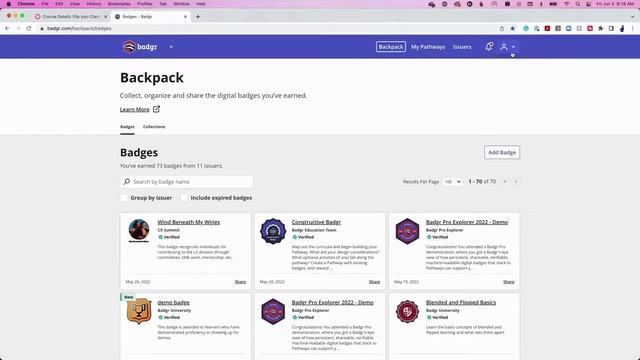Viewport: 640px width, 360px height.
Task: Open a new browser tab
Action: [x=198, y=17]
